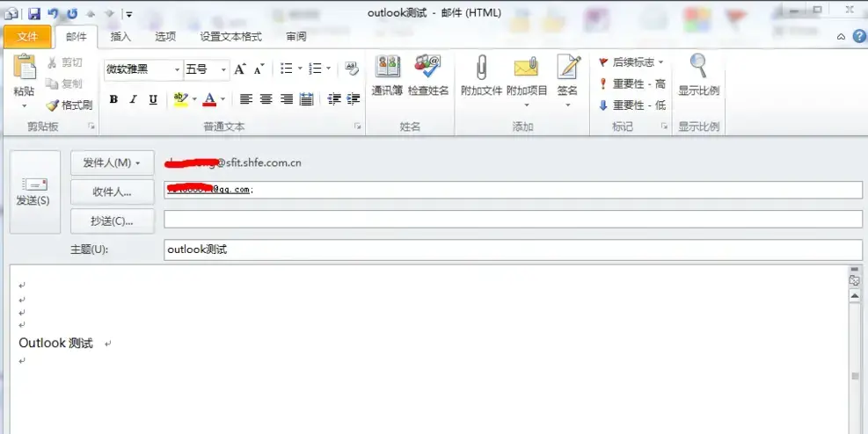
Task: Click the decrease indent icon
Action: 334,99
